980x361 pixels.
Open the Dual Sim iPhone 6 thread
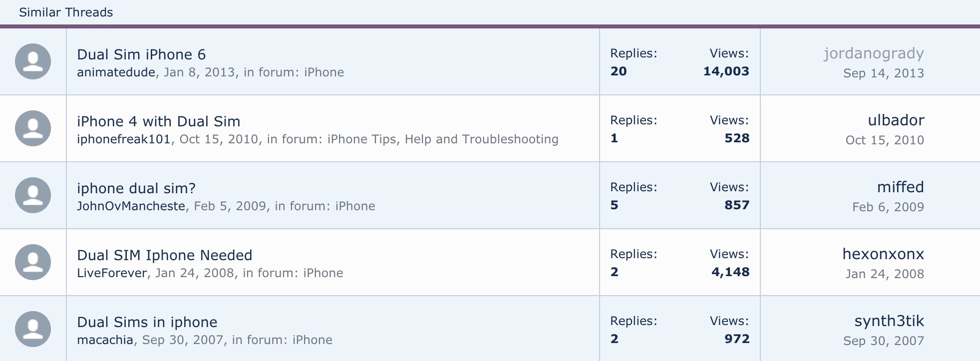(x=141, y=54)
